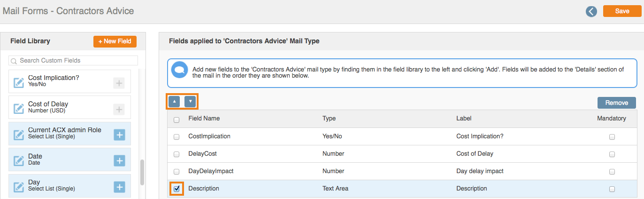Click the back arrow icon beside Save
The width and height of the screenshot is (644, 199).
click(x=591, y=11)
